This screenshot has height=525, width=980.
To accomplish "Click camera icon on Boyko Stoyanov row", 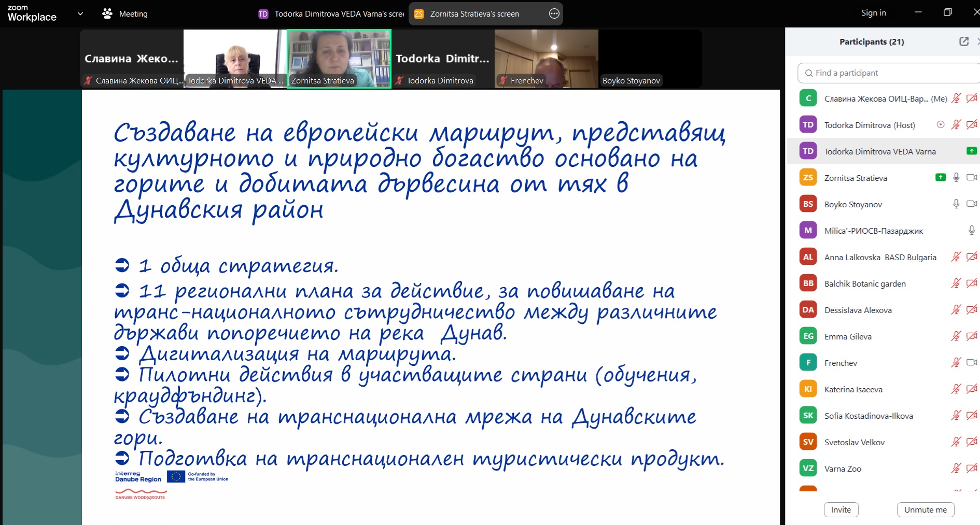I will pyautogui.click(x=972, y=204).
